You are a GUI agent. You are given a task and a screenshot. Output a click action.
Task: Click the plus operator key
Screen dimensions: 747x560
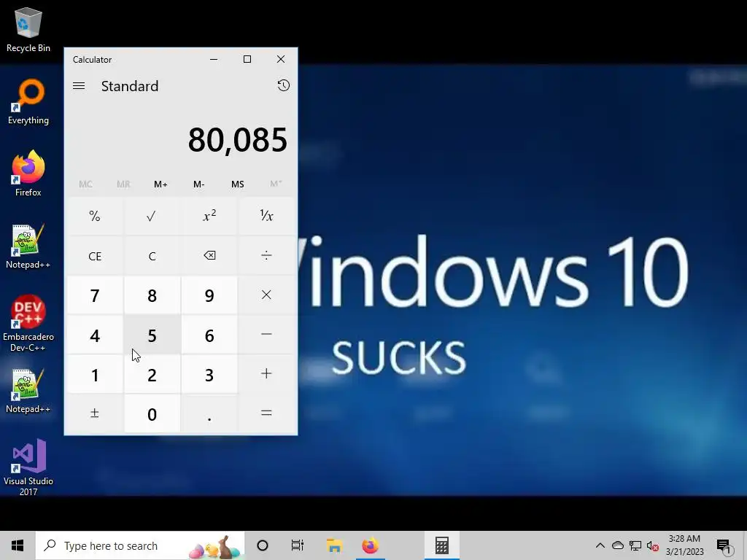pyautogui.click(x=266, y=374)
